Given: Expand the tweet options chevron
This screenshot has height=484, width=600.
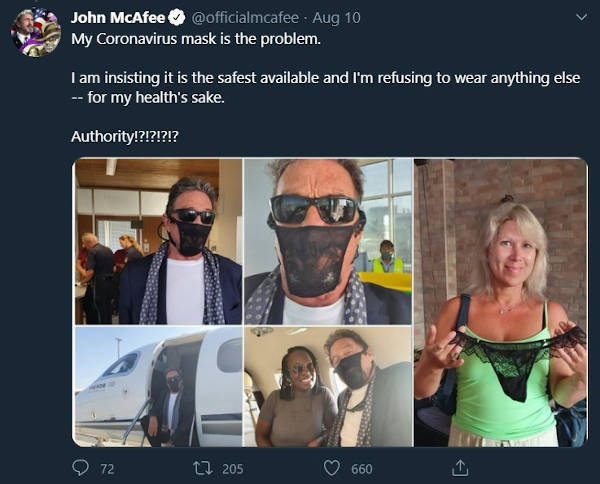Looking at the screenshot, I should coord(582,18).
